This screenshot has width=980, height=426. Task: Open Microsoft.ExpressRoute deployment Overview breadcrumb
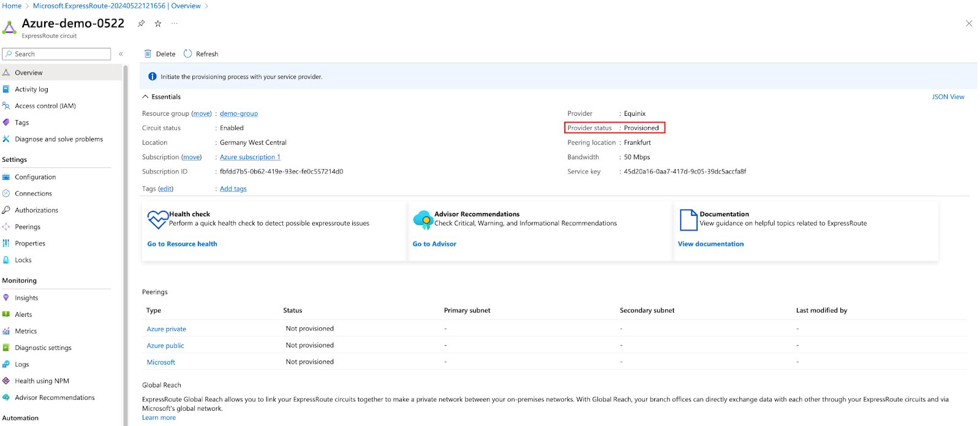point(116,6)
